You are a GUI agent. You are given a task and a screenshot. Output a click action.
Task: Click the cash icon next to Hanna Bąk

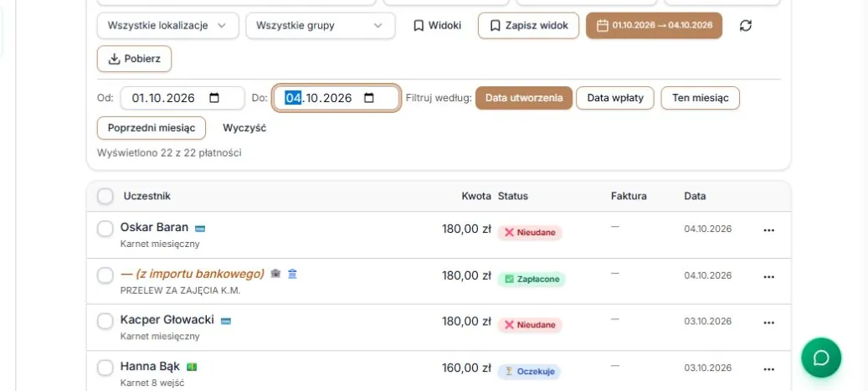click(192, 367)
